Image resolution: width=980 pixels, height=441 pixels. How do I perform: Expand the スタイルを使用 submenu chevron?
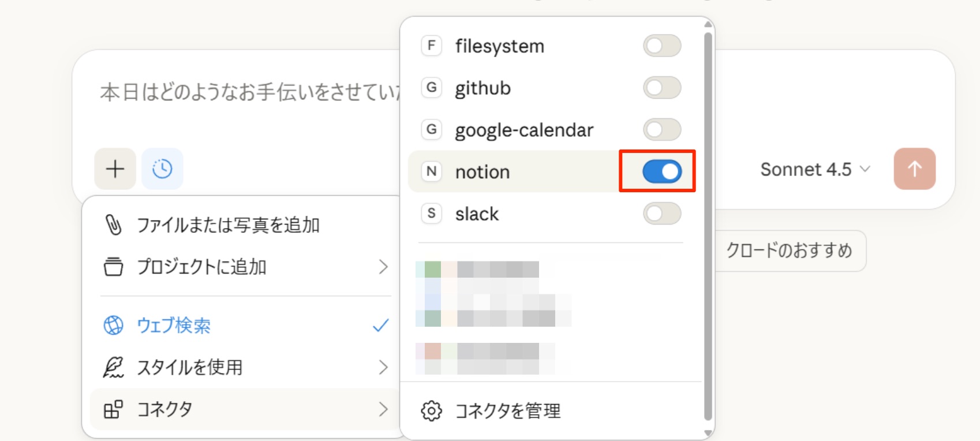click(x=383, y=367)
